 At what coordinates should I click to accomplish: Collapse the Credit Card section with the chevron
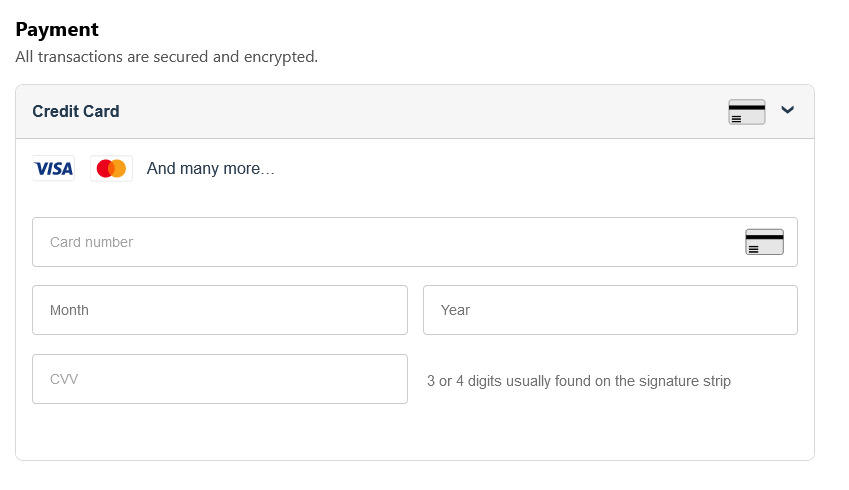[x=787, y=110]
